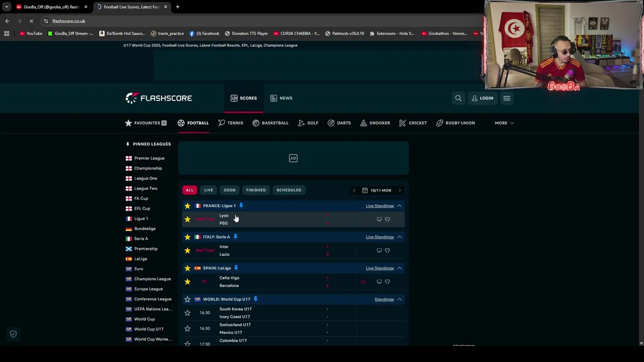The image size is (644, 362).
Task: Select DARTS sport
Action: [x=339, y=123]
